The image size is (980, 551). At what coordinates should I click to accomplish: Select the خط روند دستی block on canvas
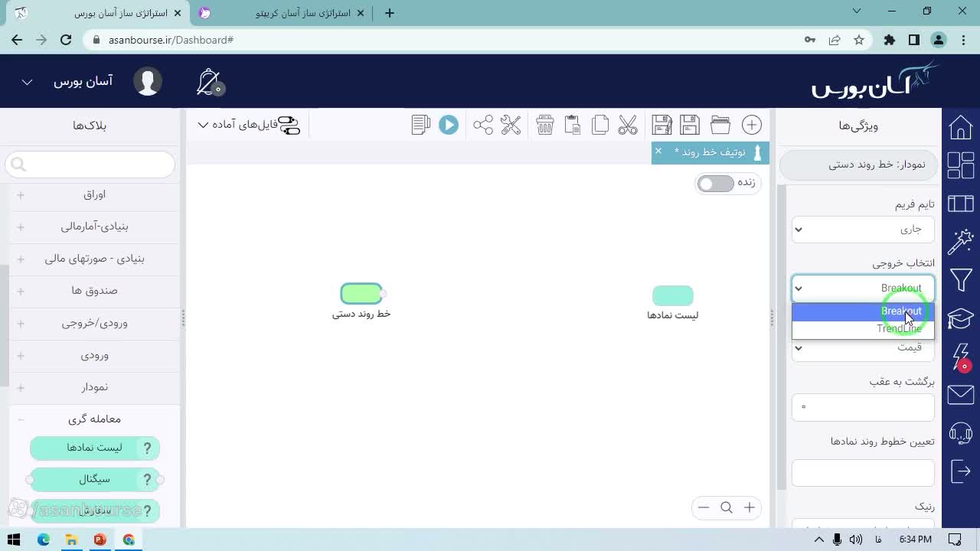tap(361, 293)
